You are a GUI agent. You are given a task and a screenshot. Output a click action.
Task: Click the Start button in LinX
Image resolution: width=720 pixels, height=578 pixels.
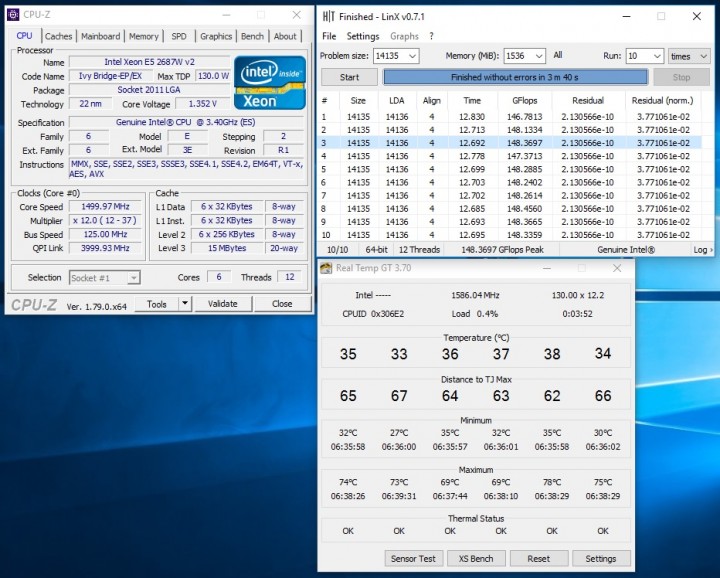pyautogui.click(x=349, y=77)
